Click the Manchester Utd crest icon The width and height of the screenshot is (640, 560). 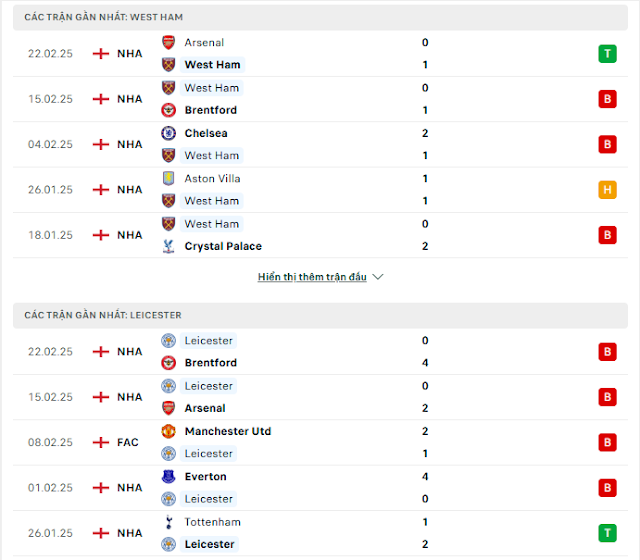pos(168,431)
